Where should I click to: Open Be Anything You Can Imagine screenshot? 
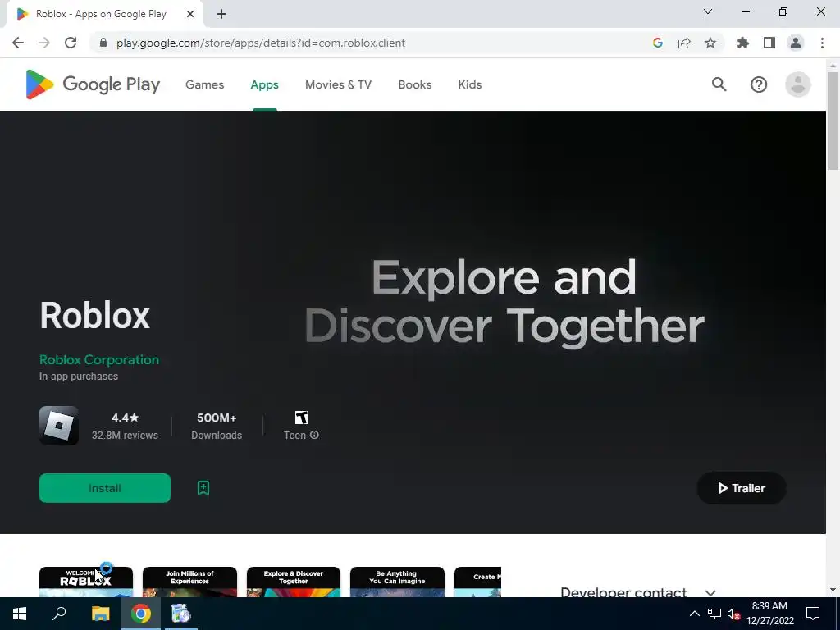tap(397, 582)
